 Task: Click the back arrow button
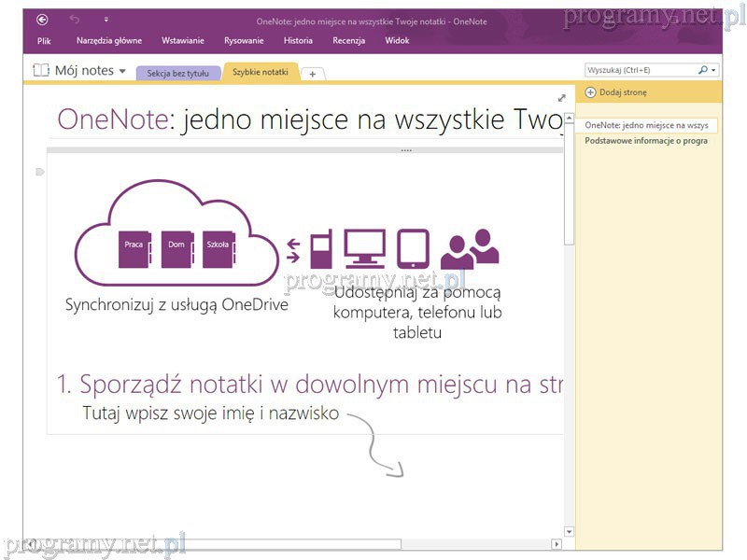tap(42, 19)
